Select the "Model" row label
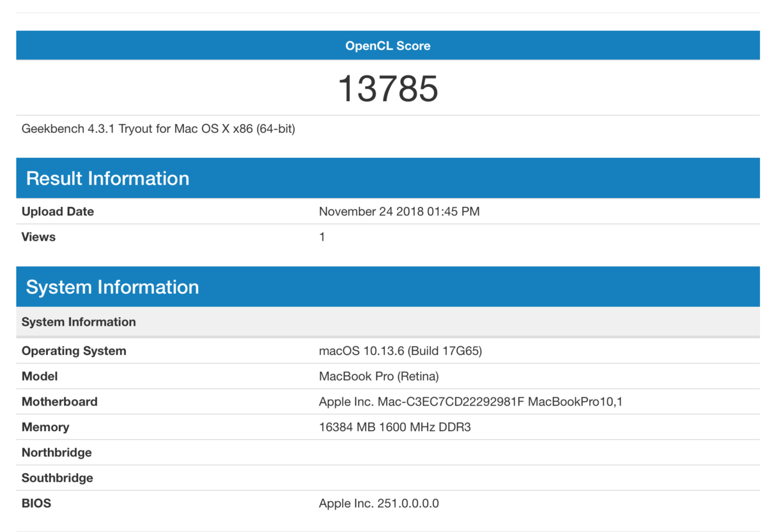Image resolution: width=767 pixels, height=532 pixels. (40, 376)
